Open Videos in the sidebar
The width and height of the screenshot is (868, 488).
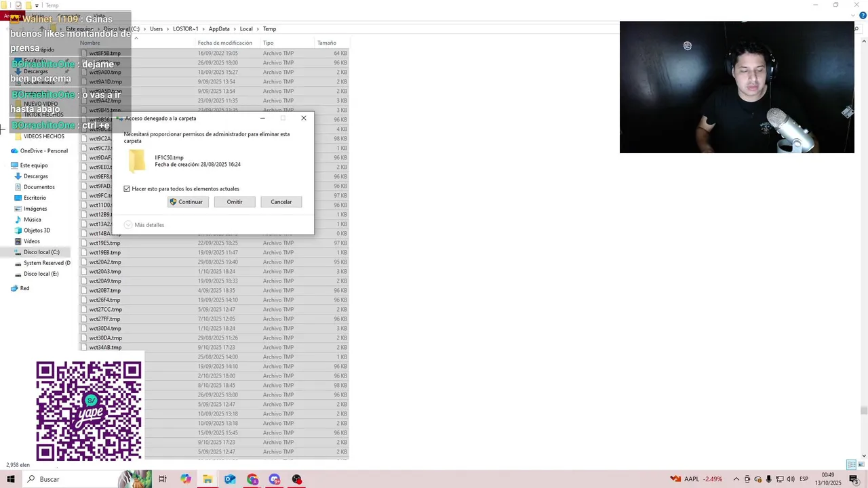click(27, 241)
